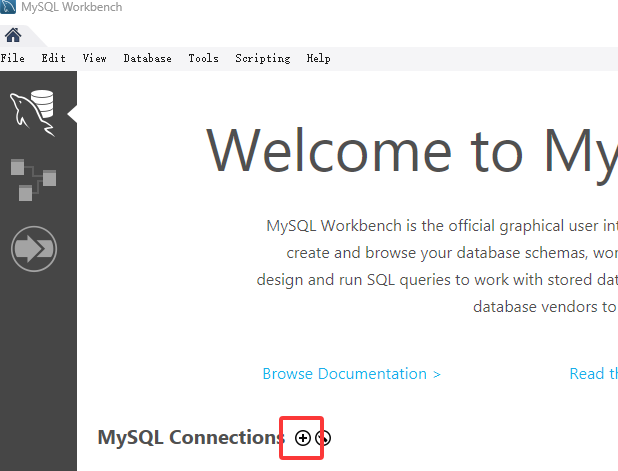Open the Home tab icon
This screenshot has height=471, width=618.
(13, 35)
